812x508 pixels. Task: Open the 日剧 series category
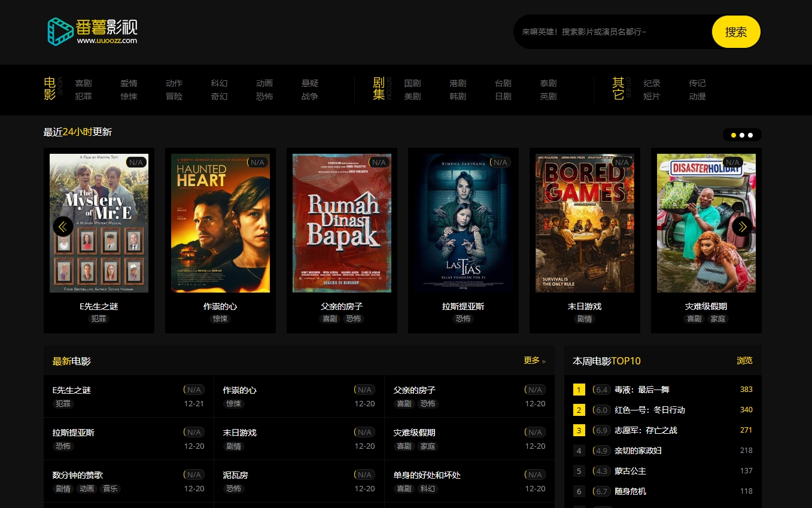(x=503, y=96)
